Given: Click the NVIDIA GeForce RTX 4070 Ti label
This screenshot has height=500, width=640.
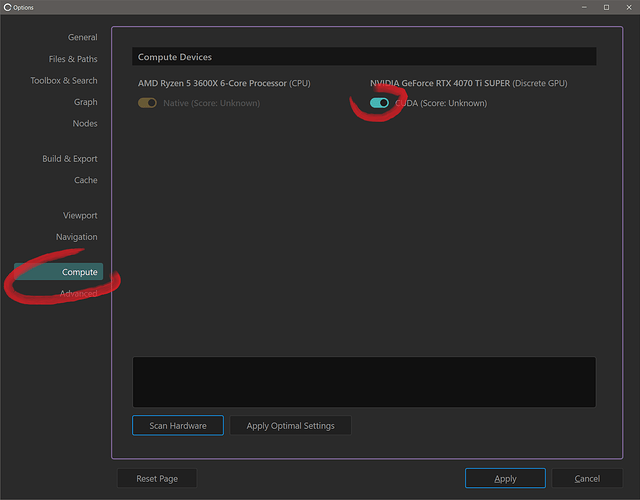Looking at the screenshot, I should coord(469,83).
